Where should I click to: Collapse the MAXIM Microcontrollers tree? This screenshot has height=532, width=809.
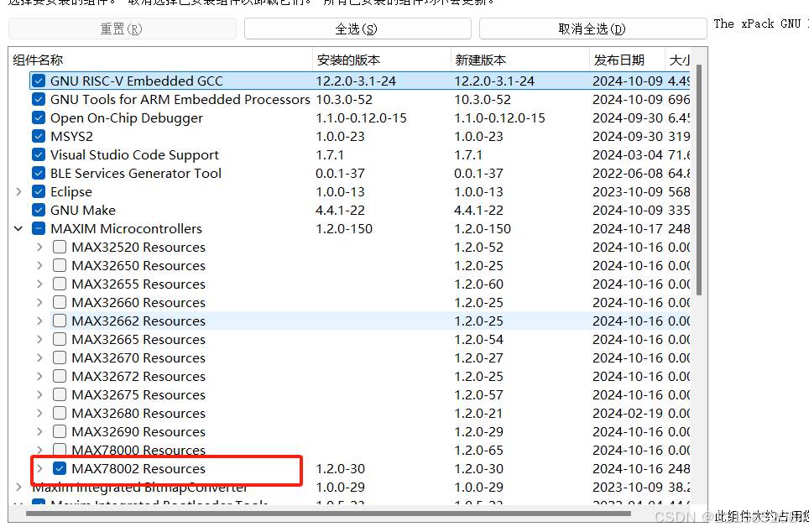coord(18,228)
